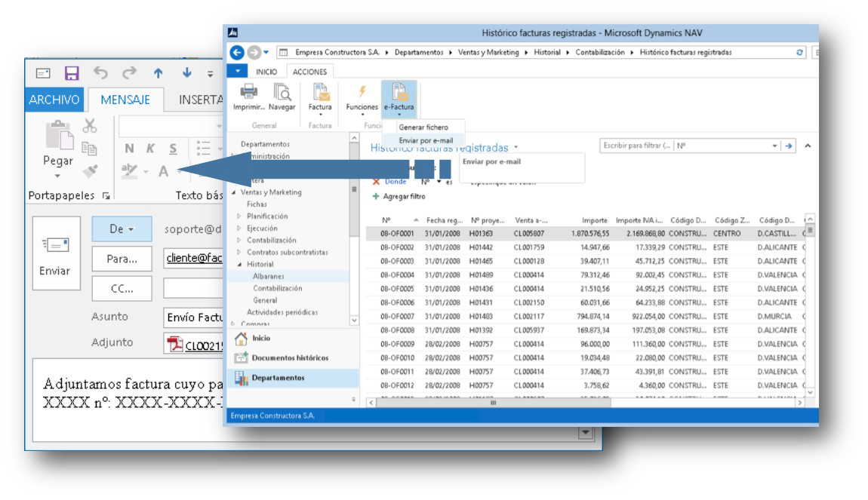868x500 pixels.
Task: Click Departamentos in the breadcrumb path
Action: [419, 53]
